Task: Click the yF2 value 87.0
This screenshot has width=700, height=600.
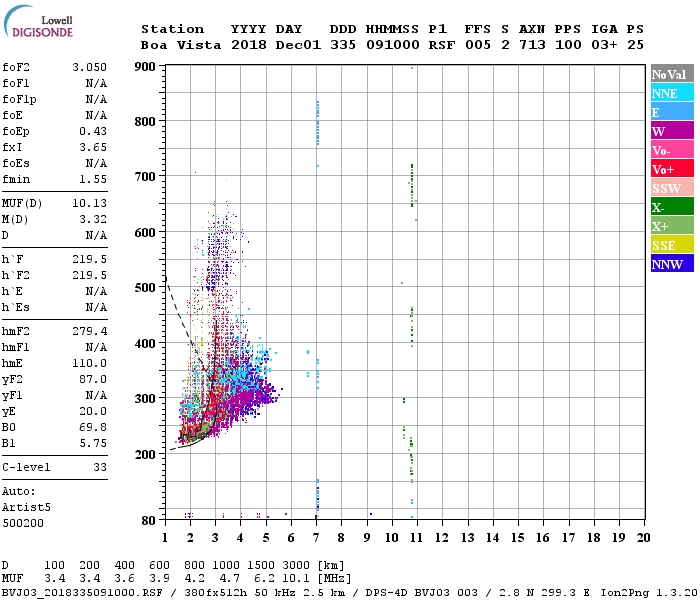Action: point(93,379)
